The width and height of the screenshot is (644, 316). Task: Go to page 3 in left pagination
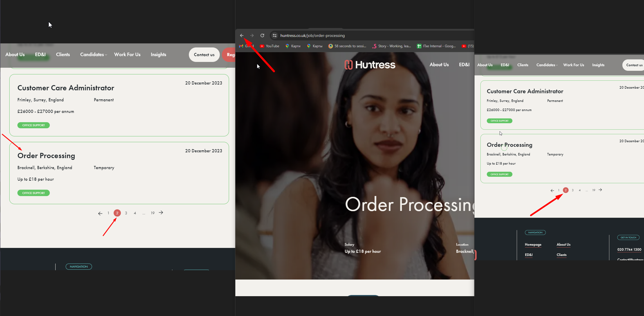126,213
